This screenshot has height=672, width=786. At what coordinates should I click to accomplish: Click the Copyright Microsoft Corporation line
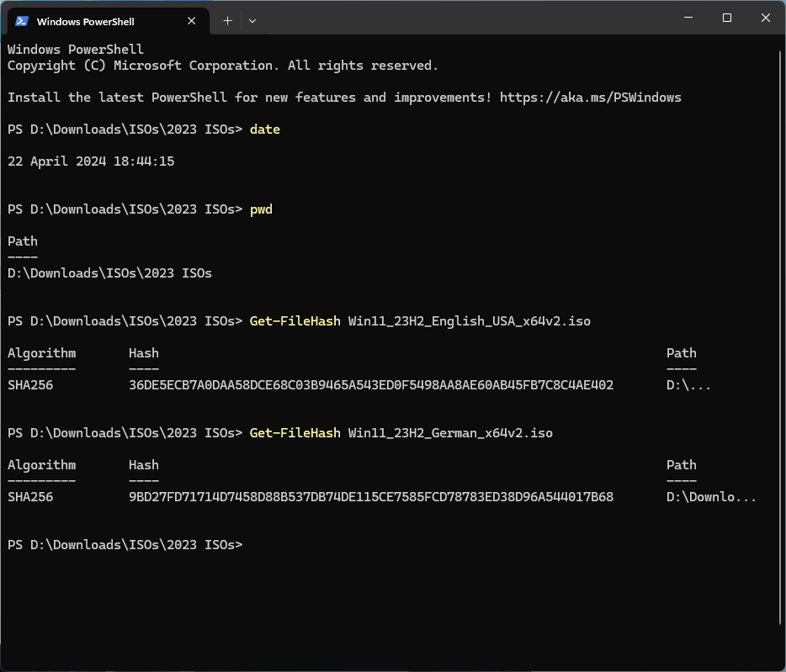222,66
